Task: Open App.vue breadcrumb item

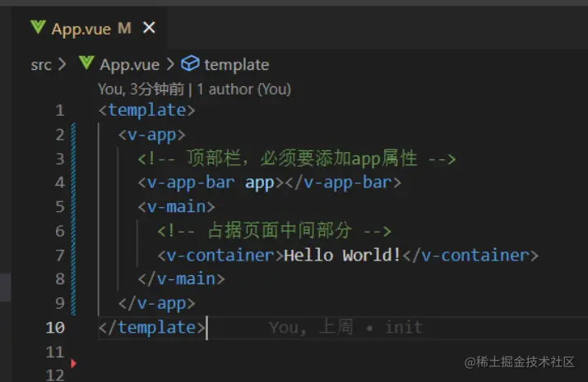Action: [x=129, y=65]
